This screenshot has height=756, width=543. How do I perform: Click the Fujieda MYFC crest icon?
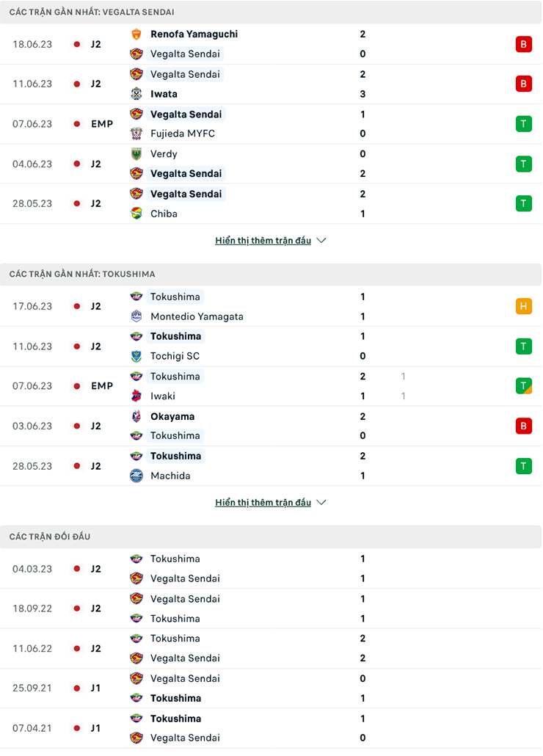pos(136,134)
